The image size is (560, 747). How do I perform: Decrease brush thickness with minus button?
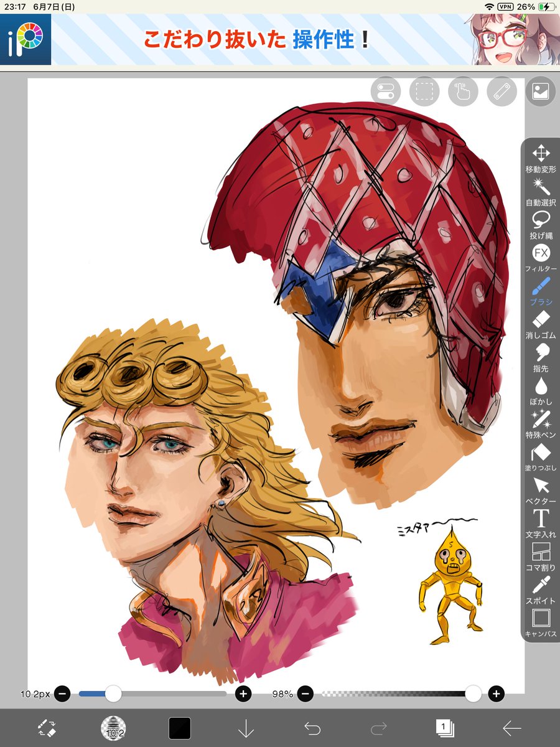(62, 693)
